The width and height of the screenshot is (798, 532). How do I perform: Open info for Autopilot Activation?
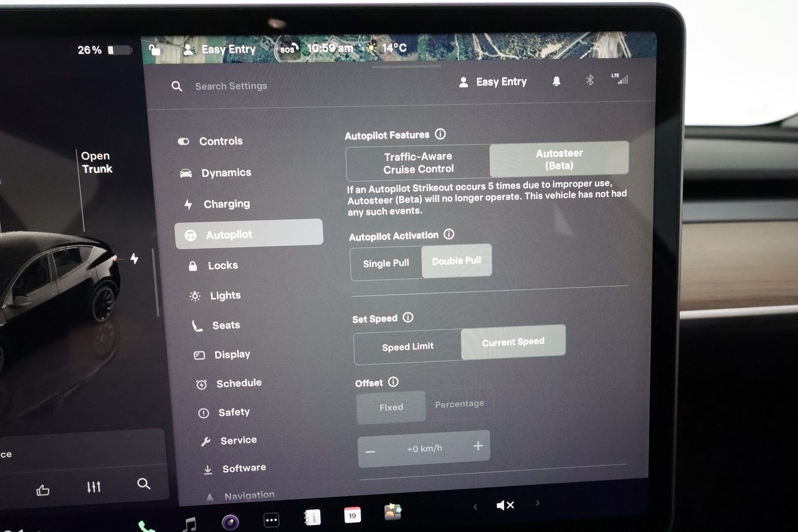pos(449,234)
